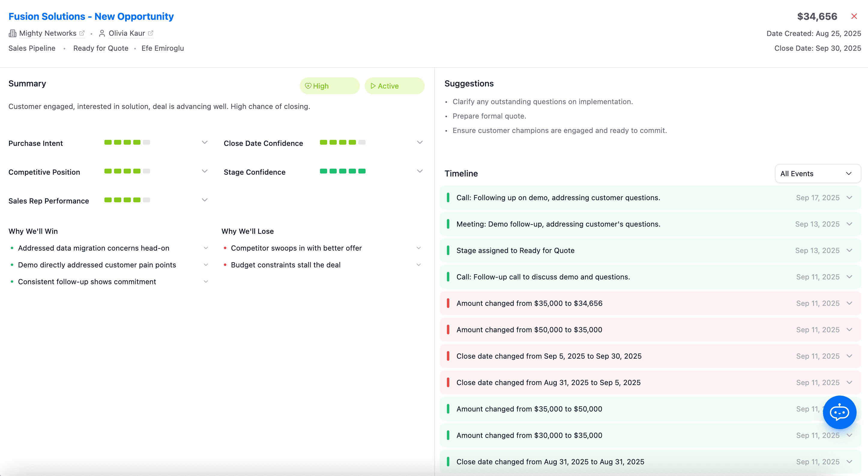868x476 pixels.
Task: Expand 'Stage assigned to Ready for Quote' event
Action: 849,250
